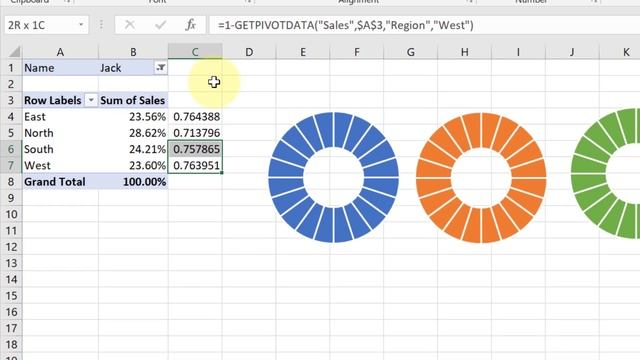Click the 23.56% cell for East
This screenshot has height=360, width=640.
133,117
